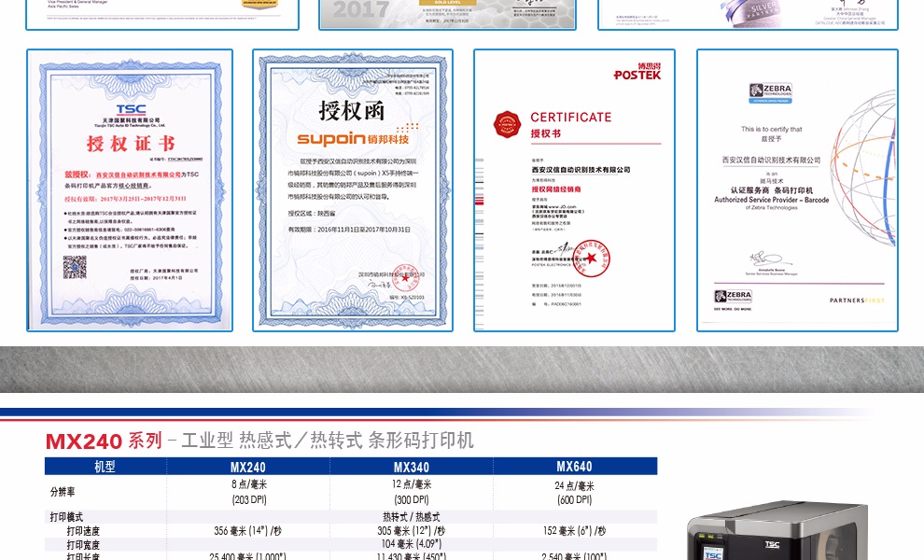The width and height of the screenshot is (924, 560).
Task: Click the red 授权书 text under CERTIFICATE
Action: pos(546,133)
